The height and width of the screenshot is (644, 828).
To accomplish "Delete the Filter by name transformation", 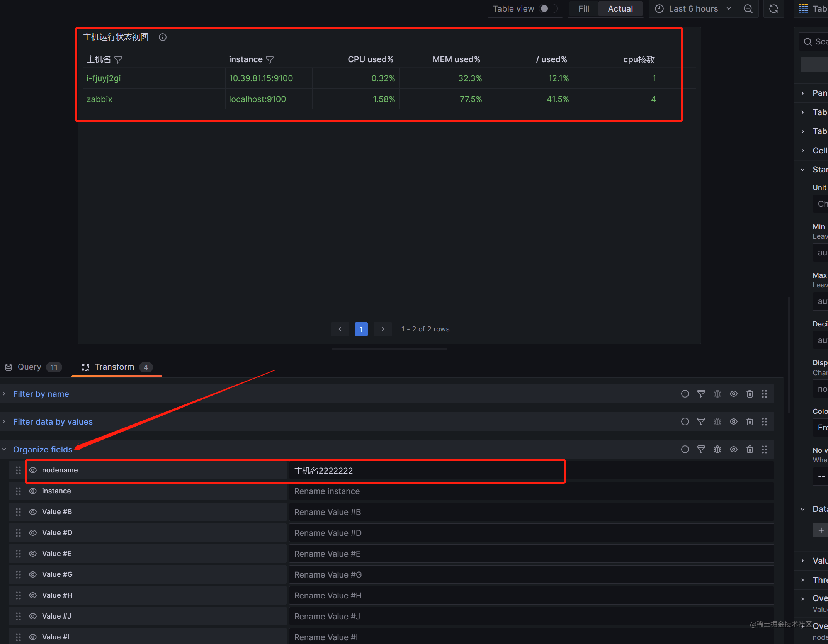I will [x=750, y=394].
